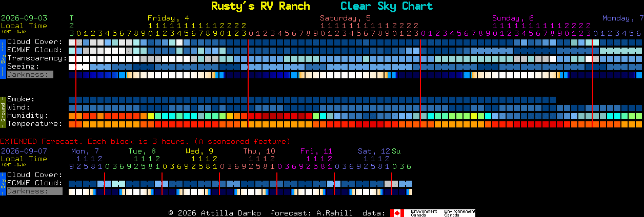644x217 pixels.
Task: Click the first white Seeing block
Action: 72,67
